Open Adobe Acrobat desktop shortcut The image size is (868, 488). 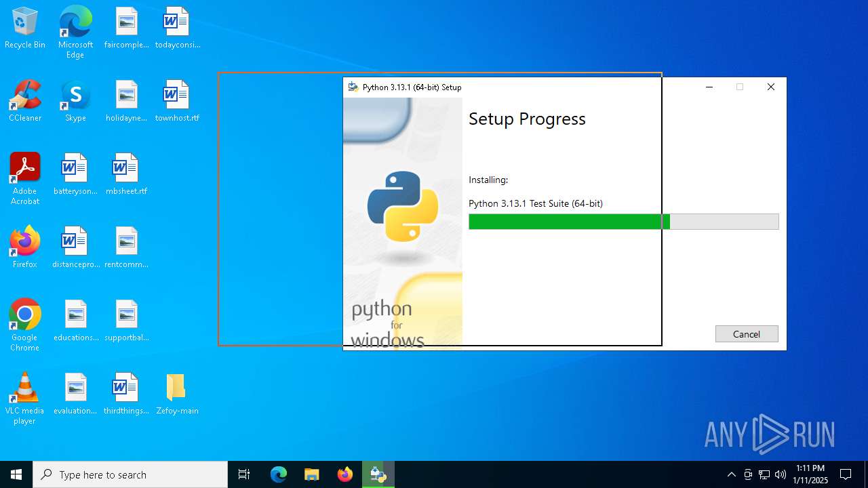(x=25, y=179)
